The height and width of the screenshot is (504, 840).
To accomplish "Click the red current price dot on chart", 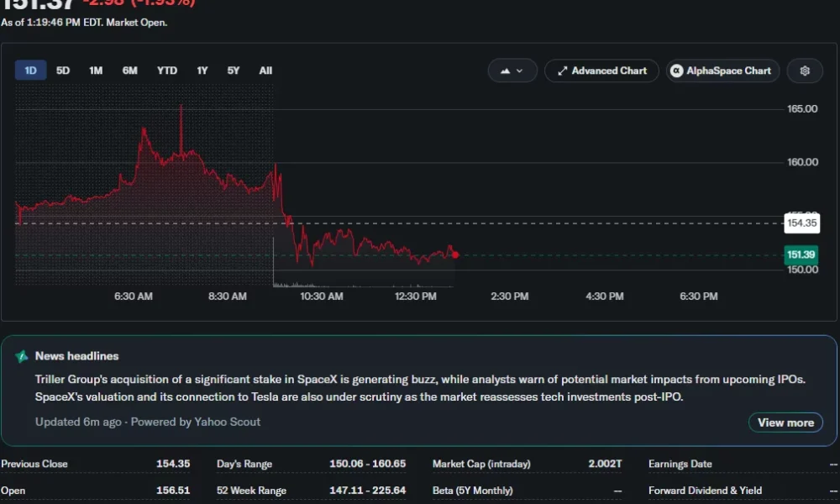I will tap(454, 255).
